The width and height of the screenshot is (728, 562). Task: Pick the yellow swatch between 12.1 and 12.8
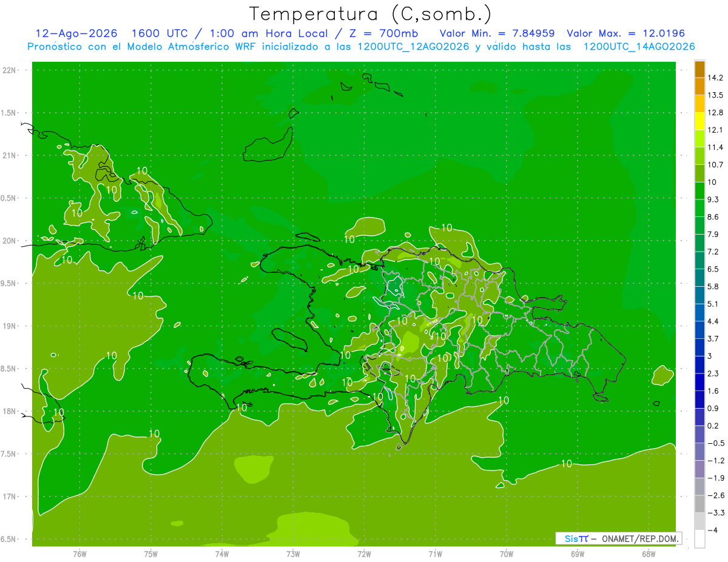pyautogui.click(x=699, y=121)
